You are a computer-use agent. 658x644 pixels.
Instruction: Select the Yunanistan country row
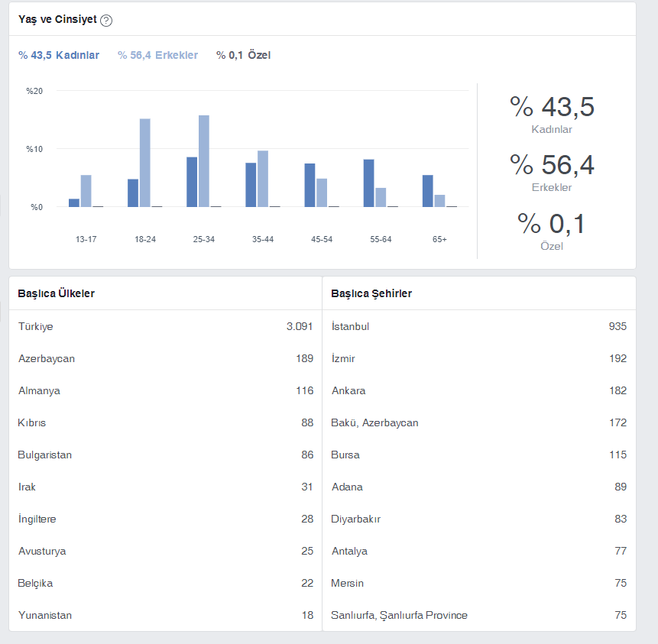[165, 616]
